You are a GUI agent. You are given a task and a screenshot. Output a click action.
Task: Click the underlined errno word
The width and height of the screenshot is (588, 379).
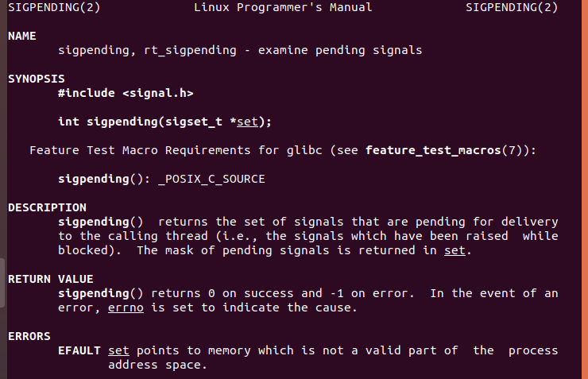126,308
